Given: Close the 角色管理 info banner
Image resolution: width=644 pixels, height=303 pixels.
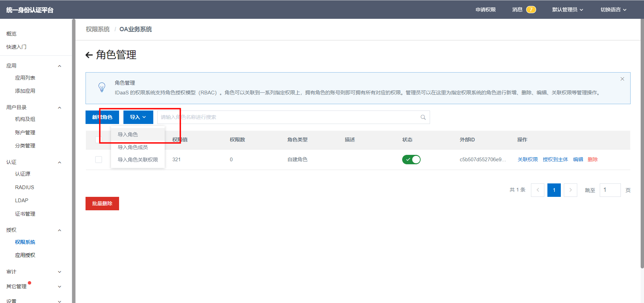Looking at the screenshot, I should click(x=622, y=79).
